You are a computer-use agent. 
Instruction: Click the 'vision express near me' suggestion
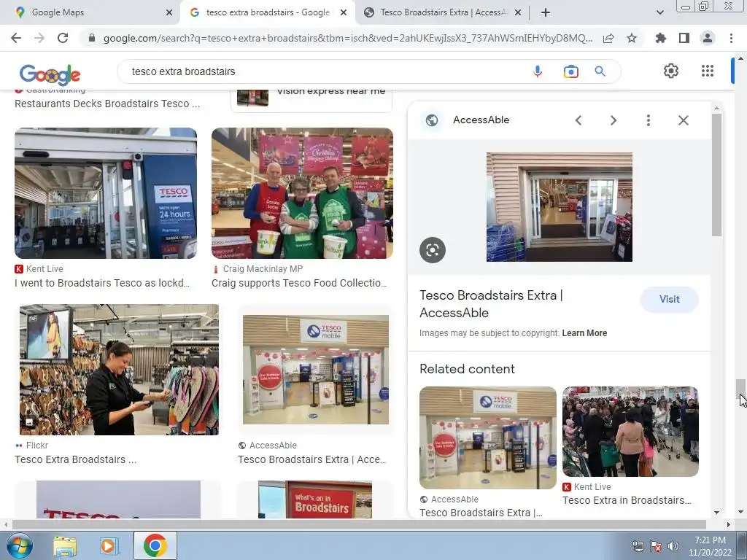[311, 98]
